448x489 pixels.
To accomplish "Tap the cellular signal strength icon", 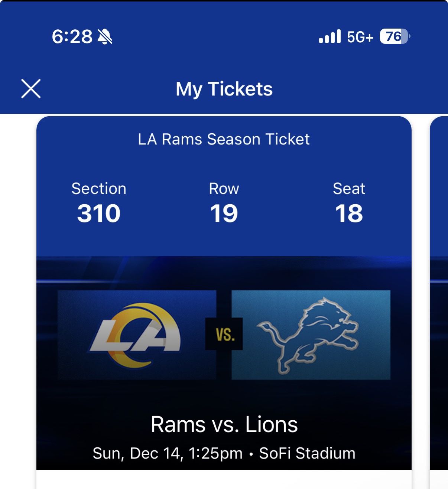I will coord(330,37).
